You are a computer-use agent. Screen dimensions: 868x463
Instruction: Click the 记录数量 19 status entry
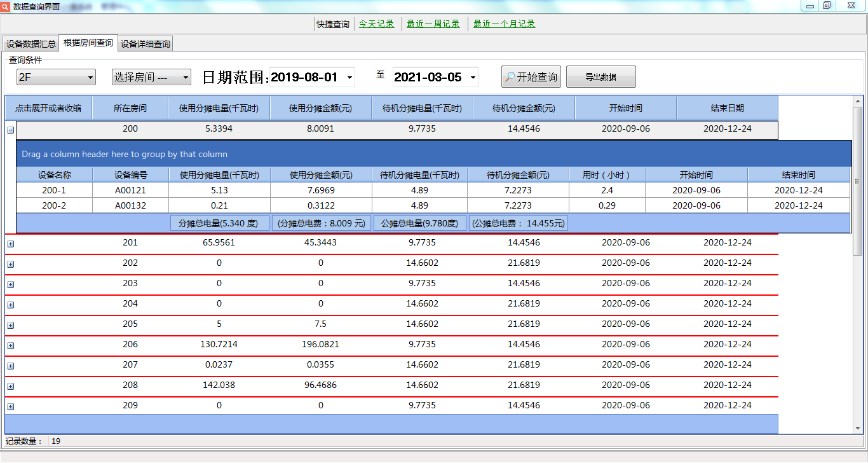[33, 441]
